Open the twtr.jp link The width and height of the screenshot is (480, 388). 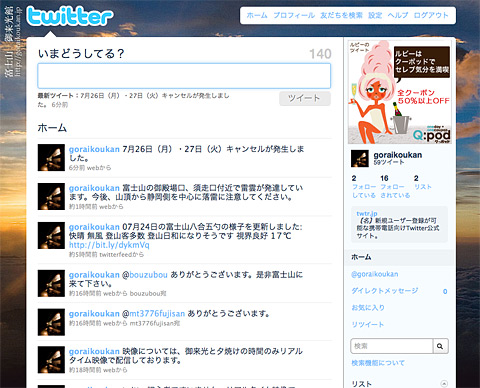(367, 213)
